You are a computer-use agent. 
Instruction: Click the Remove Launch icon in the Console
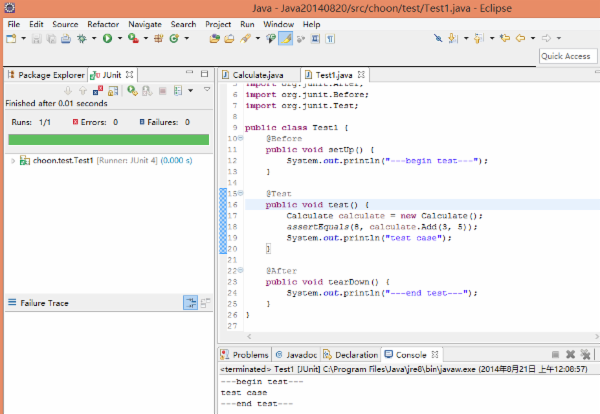[x=570, y=354]
